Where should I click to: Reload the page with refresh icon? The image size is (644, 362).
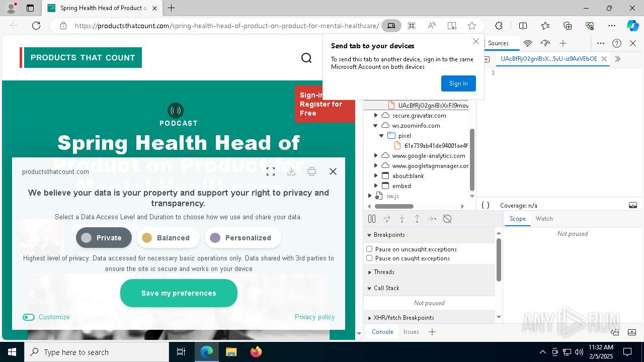36,26
